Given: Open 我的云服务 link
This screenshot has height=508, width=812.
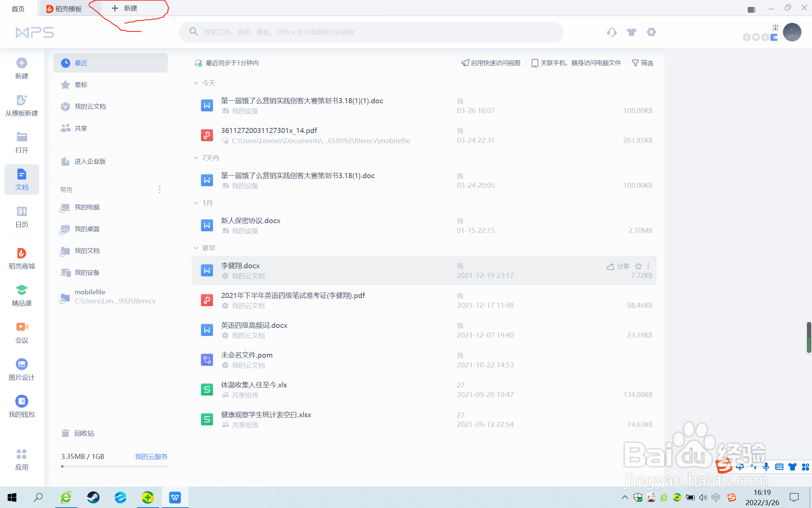Looking at the screenshot, I should (x=151, y=456).
